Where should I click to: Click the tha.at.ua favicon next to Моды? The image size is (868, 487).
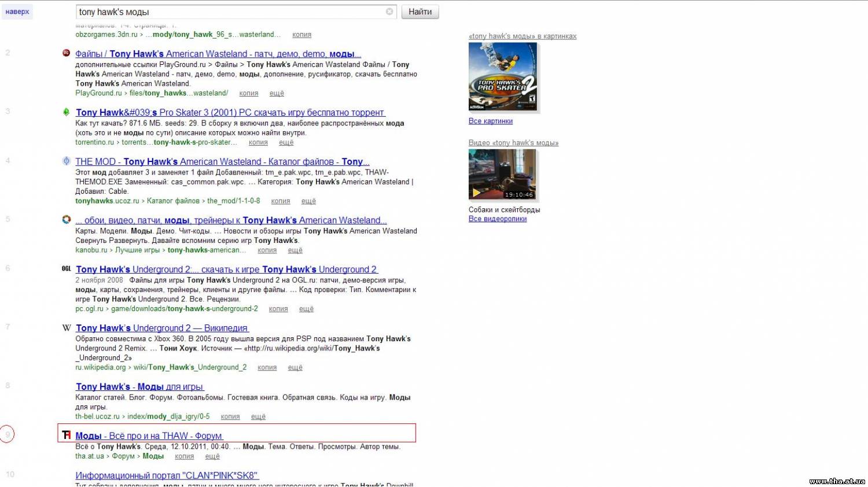point(66,435)
